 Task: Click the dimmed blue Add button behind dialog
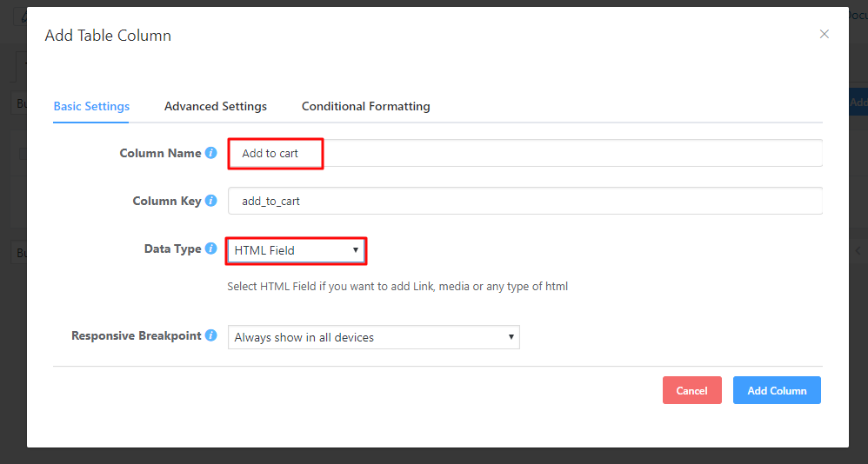[x=858, y=102]
